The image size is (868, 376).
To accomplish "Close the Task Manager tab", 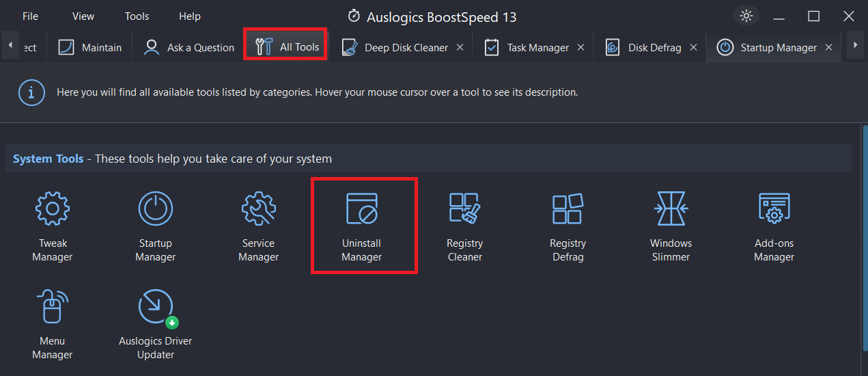I will (x=580, y=47).
